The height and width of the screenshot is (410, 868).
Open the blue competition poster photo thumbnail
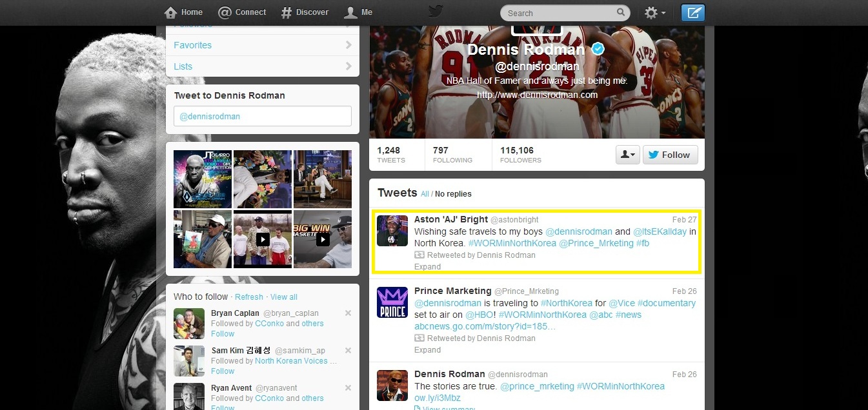click(x=203, y=179)
